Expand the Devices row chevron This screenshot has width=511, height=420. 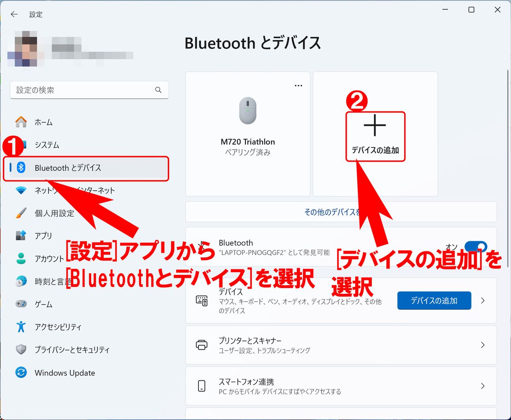[x=482, y=300]
